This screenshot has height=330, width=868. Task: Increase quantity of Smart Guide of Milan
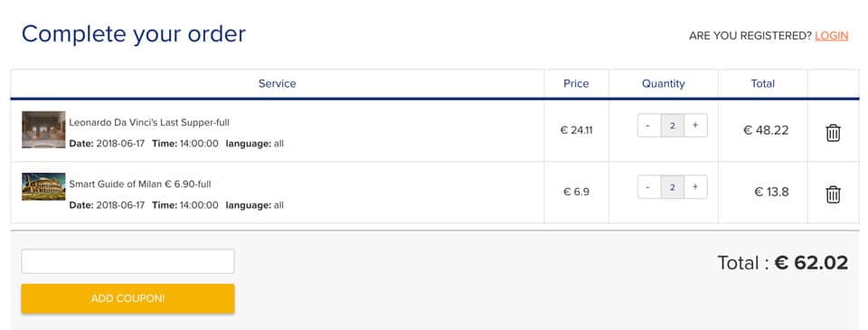(695, 186)
